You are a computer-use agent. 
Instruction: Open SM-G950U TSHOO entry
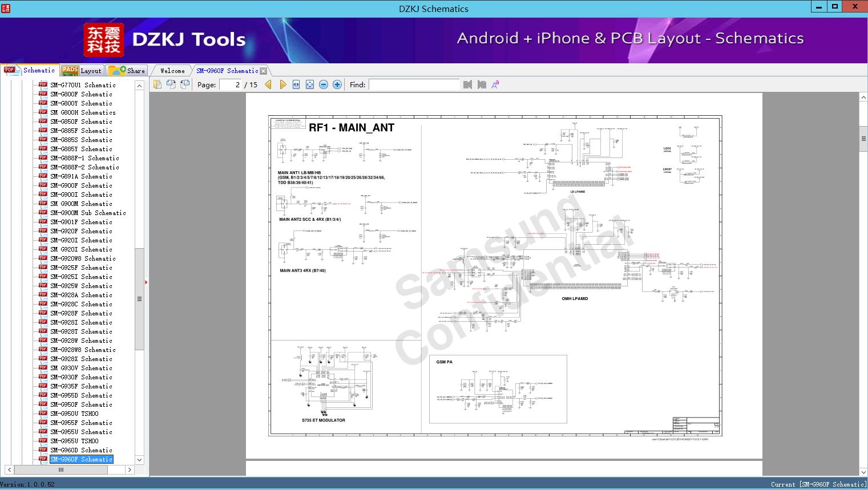coord(74,414)
